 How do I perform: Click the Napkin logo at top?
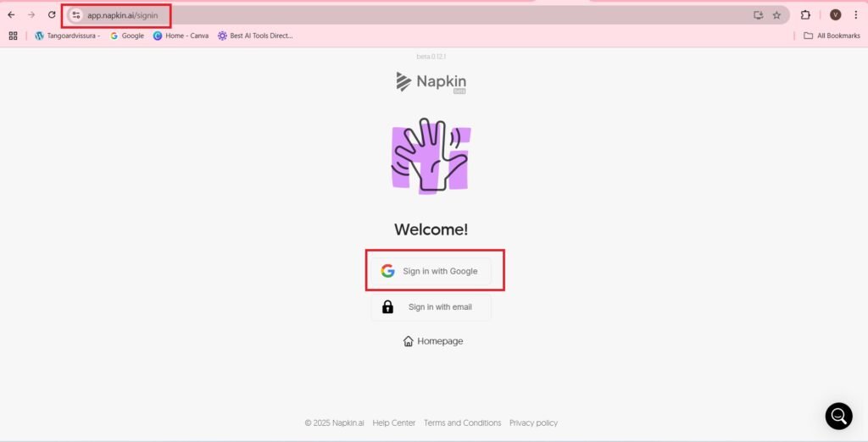[431, 82]
